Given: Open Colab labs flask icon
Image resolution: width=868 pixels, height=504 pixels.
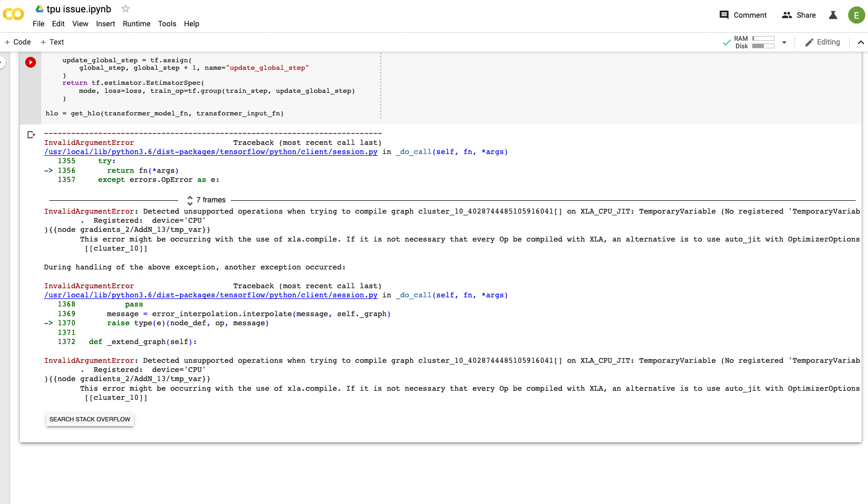Looking at the screenshot, I should (x=833, y=16).
